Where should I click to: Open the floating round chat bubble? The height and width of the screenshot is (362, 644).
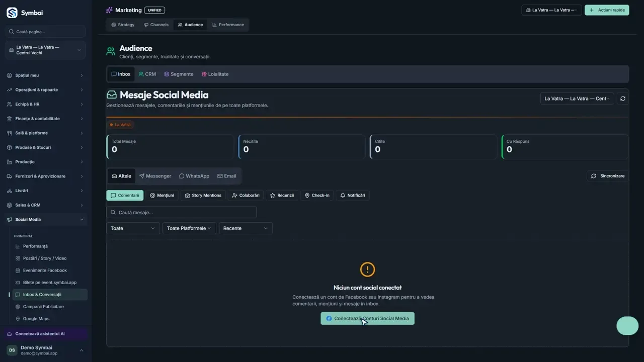point(627,326)
